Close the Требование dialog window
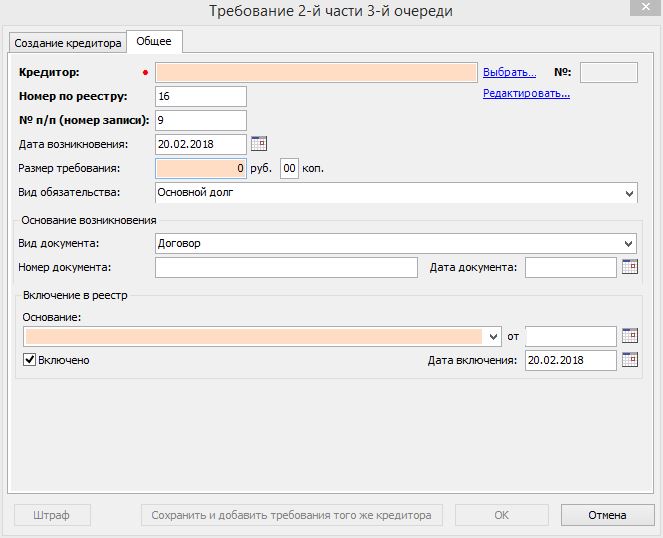Viewport: 663px width, 538px height. [x=639, y=9]
